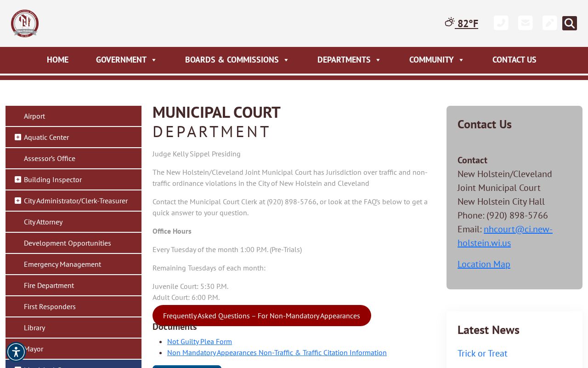Image resolution: width=588 pixels, height=368 pixels.
Task: Open Mayor in the sidebar
Action: coord(73,349)
